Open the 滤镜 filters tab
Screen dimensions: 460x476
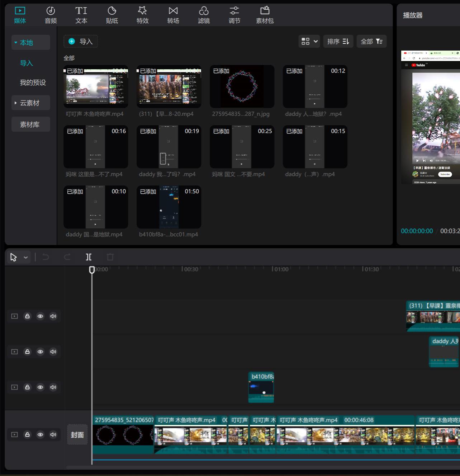(204, 15)
